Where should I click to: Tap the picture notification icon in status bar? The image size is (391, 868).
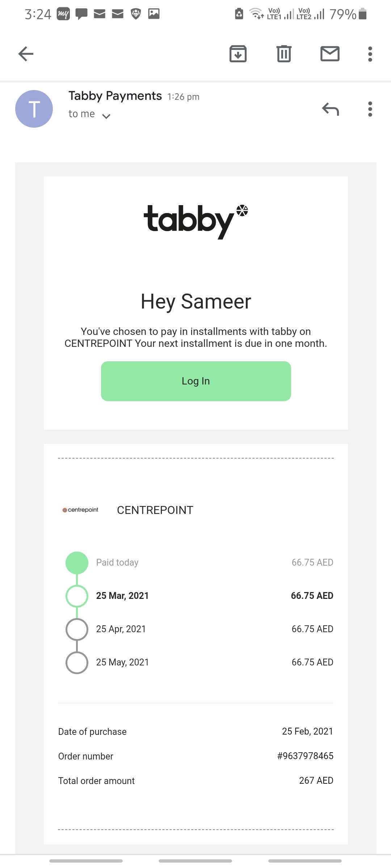tap(154, 14)
